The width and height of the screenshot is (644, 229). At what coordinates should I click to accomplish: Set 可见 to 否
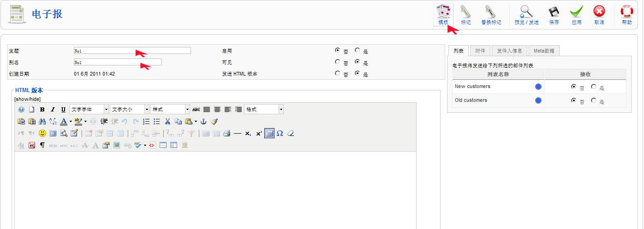pyautogui.click(x=338, y=61)
